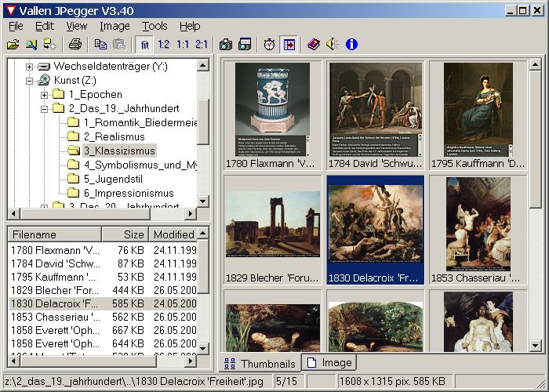The image size is (549, 392).
Task: Expand the 1_Epochen folder
Action: tap(45, 95)
